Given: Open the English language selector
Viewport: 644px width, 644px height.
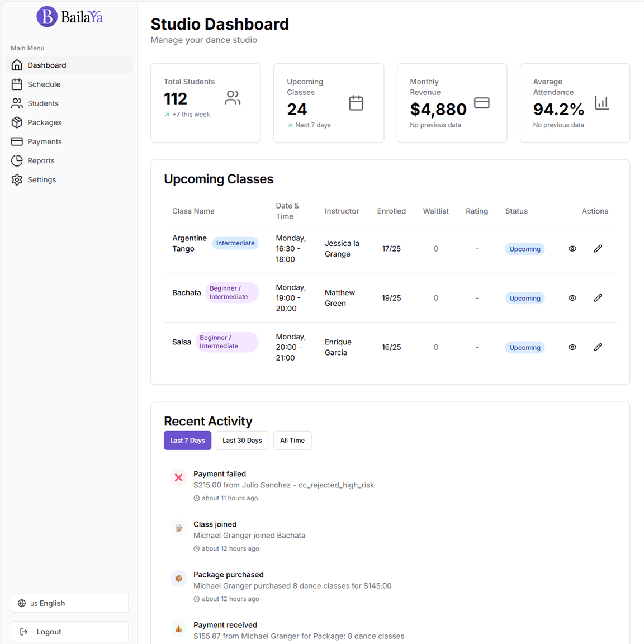Looking at the screenshot, I should (x=69, y=603).
